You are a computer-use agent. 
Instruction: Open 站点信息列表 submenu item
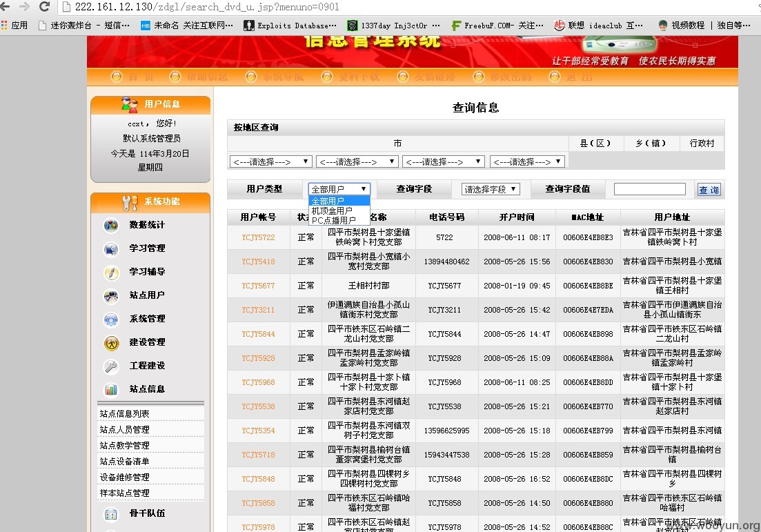click(x=125, y=413)
